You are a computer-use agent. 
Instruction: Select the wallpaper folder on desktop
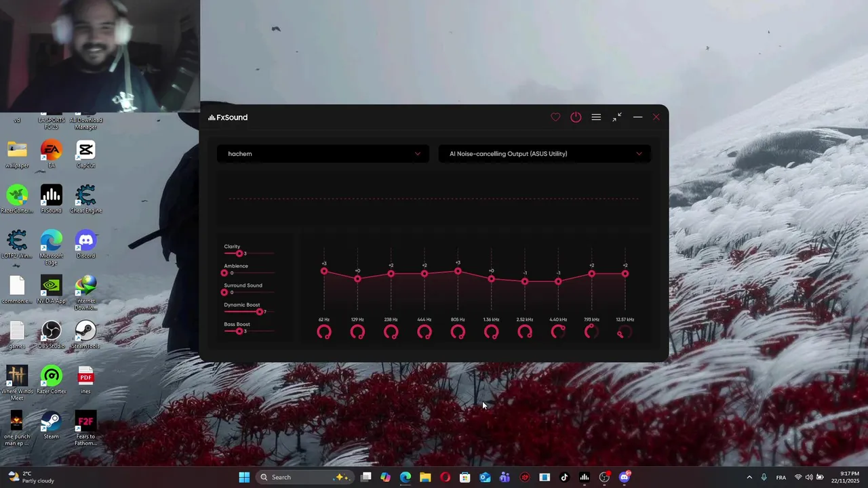[17, 155]
